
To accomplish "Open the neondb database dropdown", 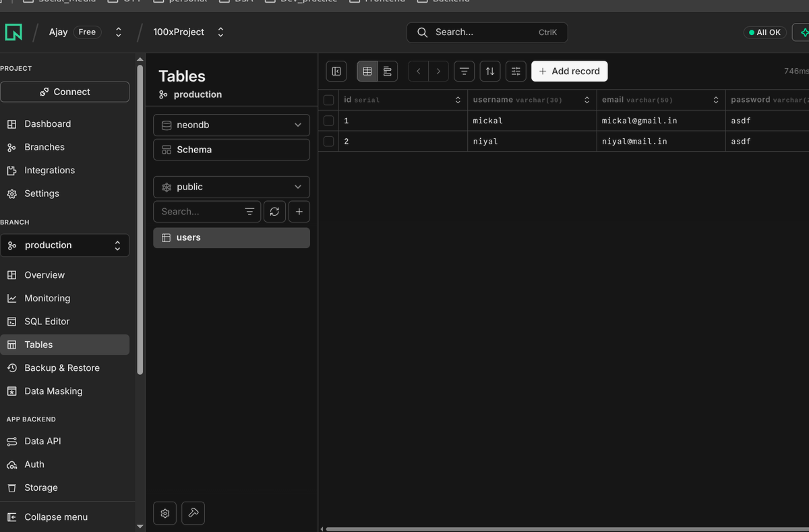I will pyautogui.click(x=231, y=125).
